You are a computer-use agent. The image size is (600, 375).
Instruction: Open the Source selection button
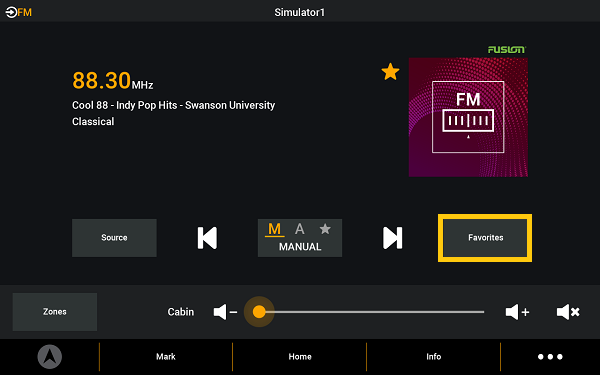click(114, 238)
